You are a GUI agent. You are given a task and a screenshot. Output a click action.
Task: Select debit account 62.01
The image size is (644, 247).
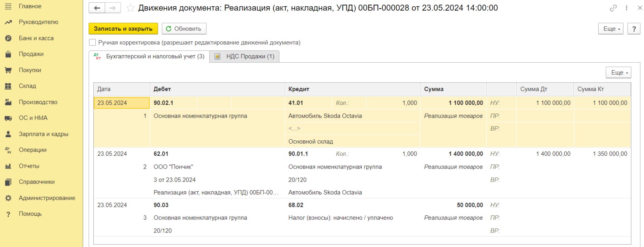[161, 154]
